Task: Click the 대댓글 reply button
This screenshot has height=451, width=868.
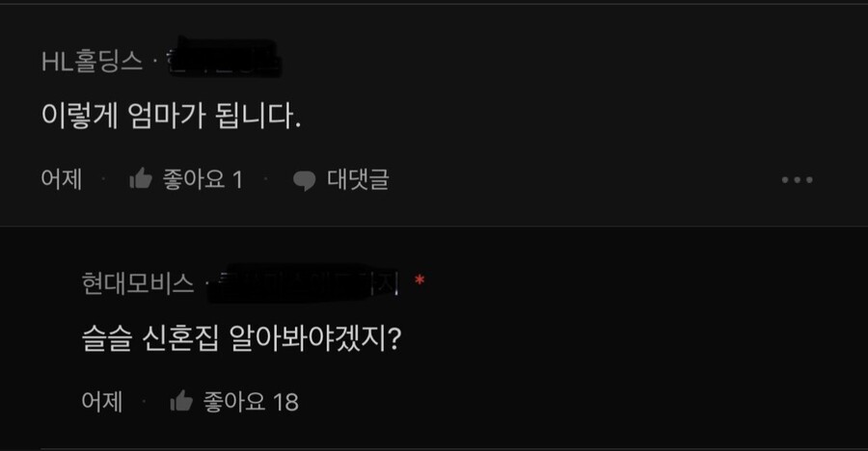Action: coord(358,179)
